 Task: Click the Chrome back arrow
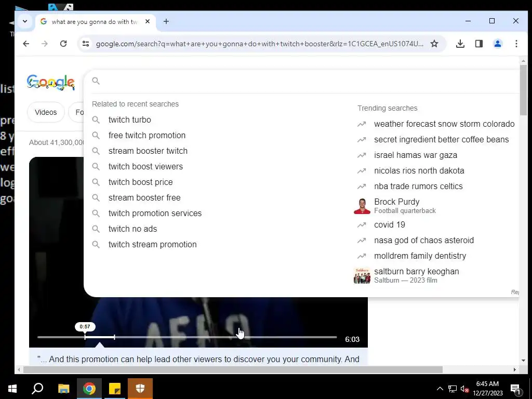pos(26,44)
